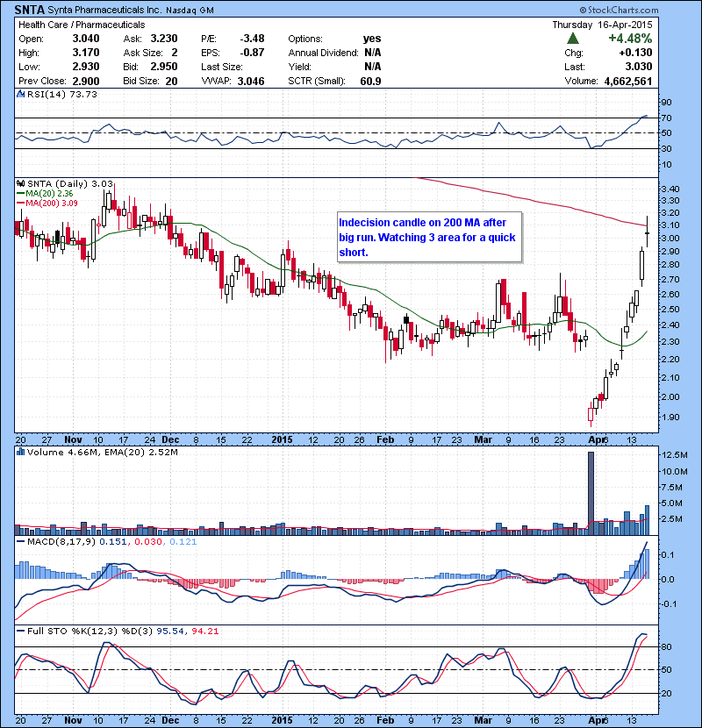The image size is (702, 728).
Task: Click the latest candlestick touching the 200 MA
Action: [x=648, y=232]
